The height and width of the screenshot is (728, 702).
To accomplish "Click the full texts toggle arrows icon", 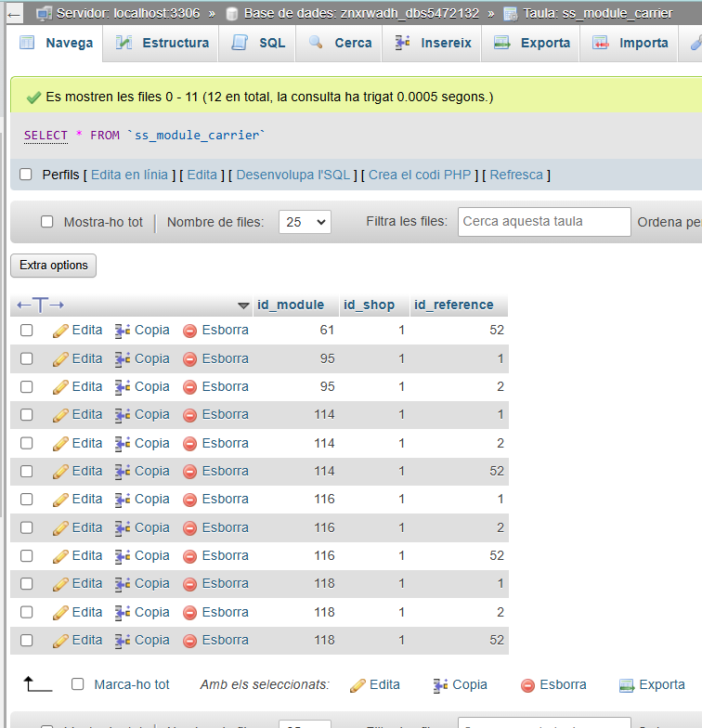I will [x=41, y=305].
